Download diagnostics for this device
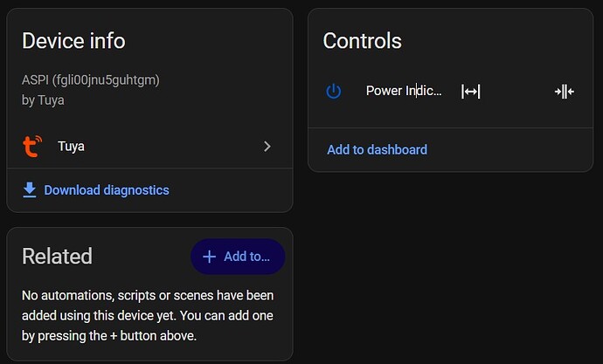This screenshot has width=603, height=364. click(x=96, y=190)
